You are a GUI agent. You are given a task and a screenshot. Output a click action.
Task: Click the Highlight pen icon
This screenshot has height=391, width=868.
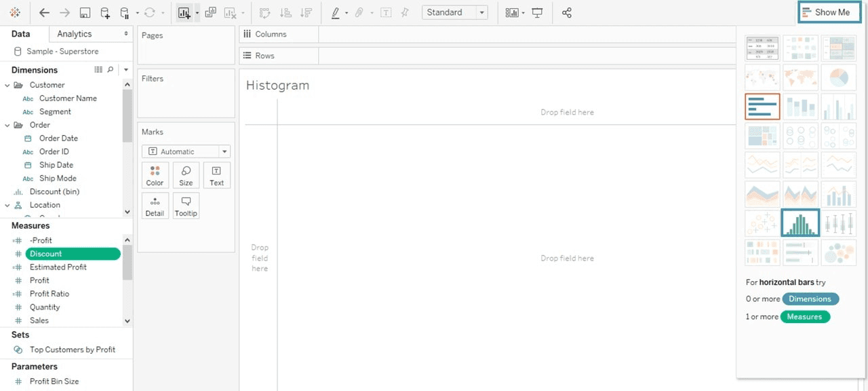point(335,13)
